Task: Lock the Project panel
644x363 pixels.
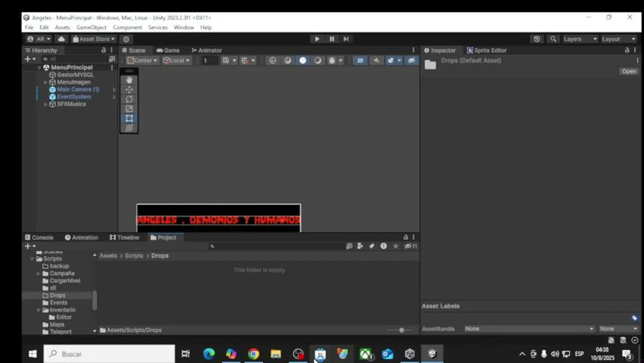Action: (x=405, y=237)
